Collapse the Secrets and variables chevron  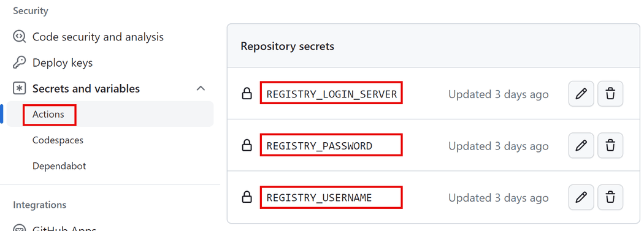click(x=201, y=88)
